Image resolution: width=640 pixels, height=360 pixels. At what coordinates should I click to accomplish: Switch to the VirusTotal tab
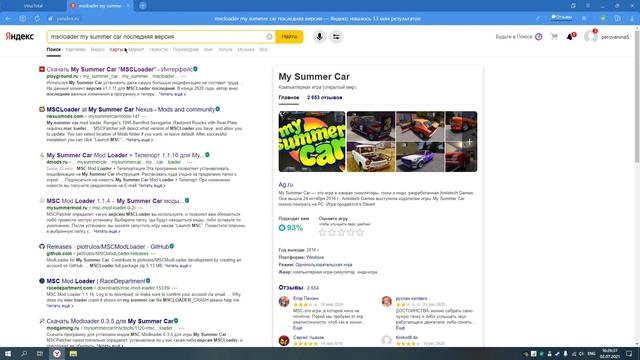(33, 6)
